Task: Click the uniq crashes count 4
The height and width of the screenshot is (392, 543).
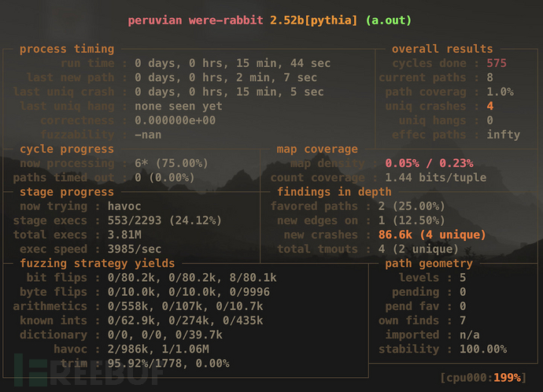Action: point(490,105)
